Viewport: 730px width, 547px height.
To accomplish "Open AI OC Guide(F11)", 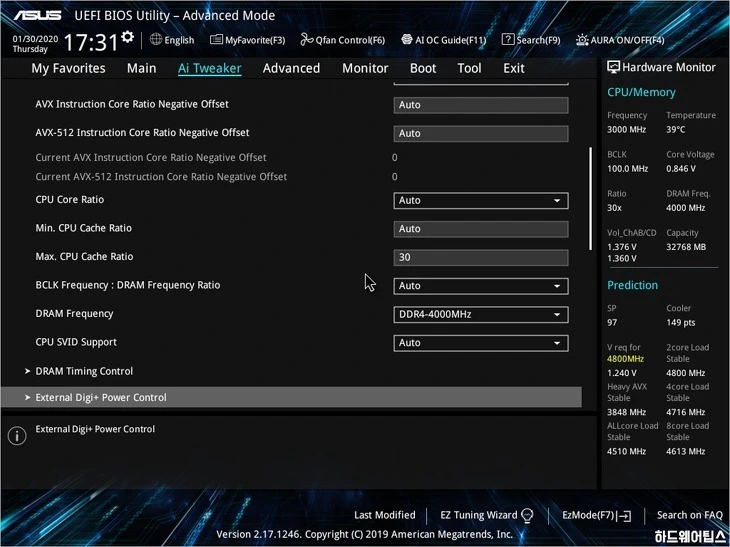I will click(444, 40).
